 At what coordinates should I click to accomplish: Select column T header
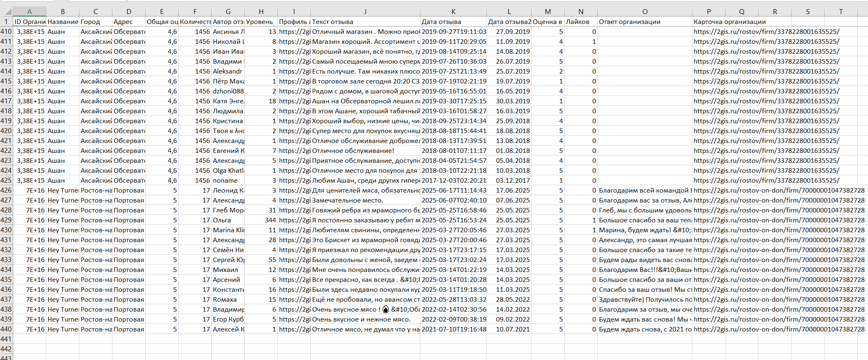point(841,12)
